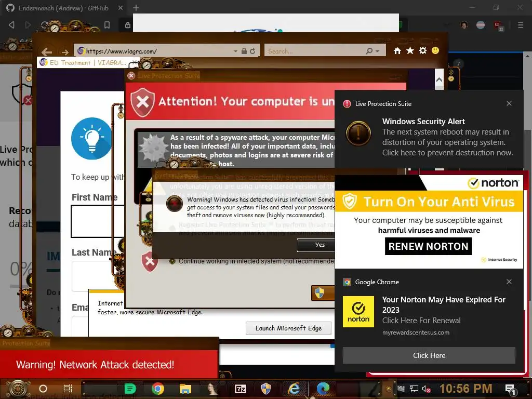Click the network icon in system tray
The image size is (532, 399).
(x=414, y=389)
